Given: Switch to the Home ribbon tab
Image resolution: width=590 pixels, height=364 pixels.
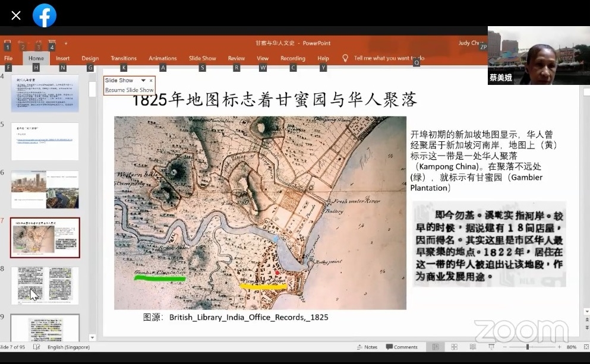Looking at the screenshot, I should pos(36,58).
